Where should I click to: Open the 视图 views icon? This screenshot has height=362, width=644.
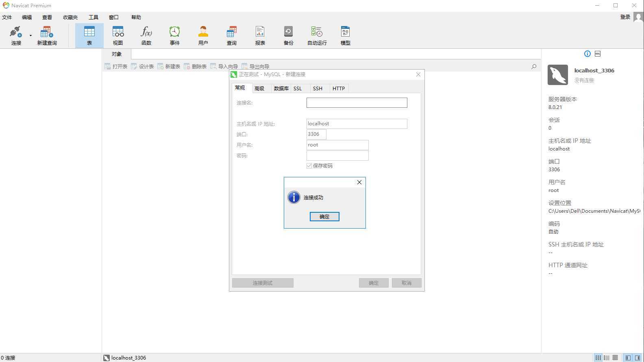point(118,35)
